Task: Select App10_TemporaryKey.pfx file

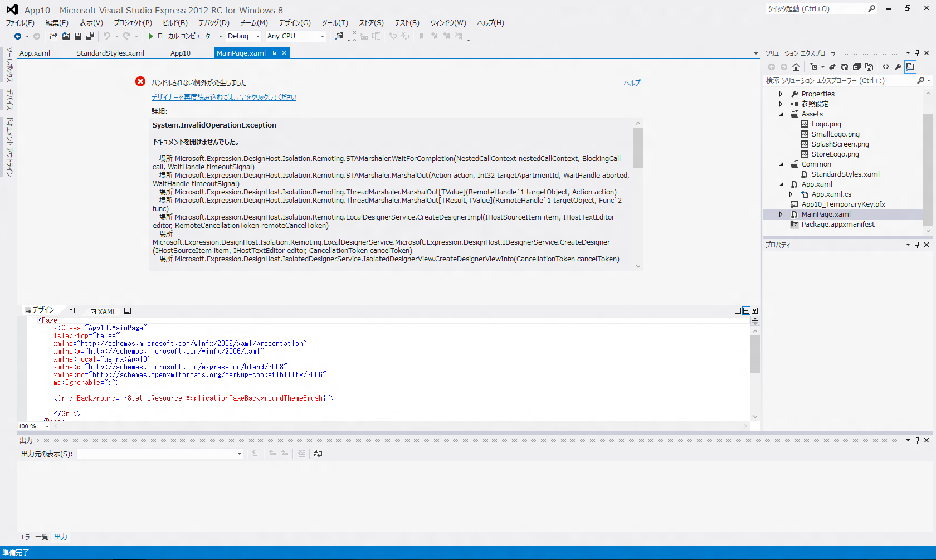Action: pos(843,204)
